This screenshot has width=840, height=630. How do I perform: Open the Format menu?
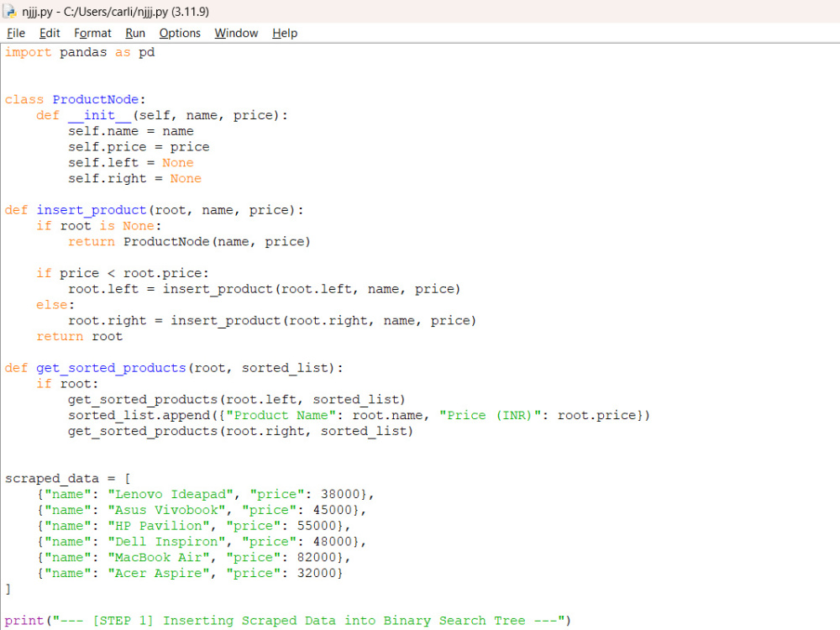92,34
